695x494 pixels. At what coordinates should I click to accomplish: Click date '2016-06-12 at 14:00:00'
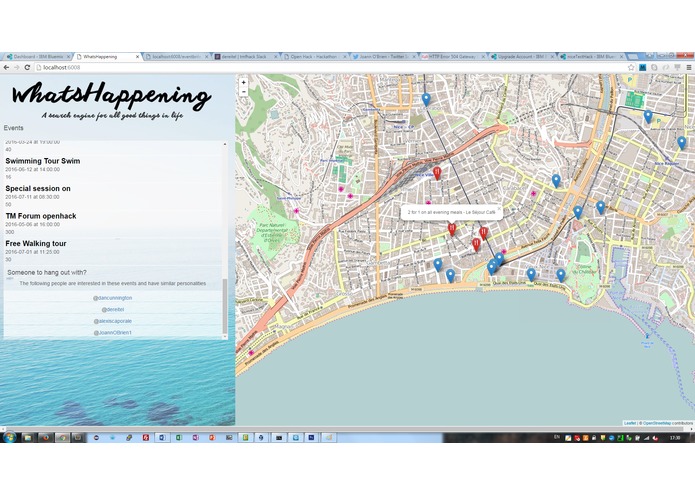tap(32, 169)
